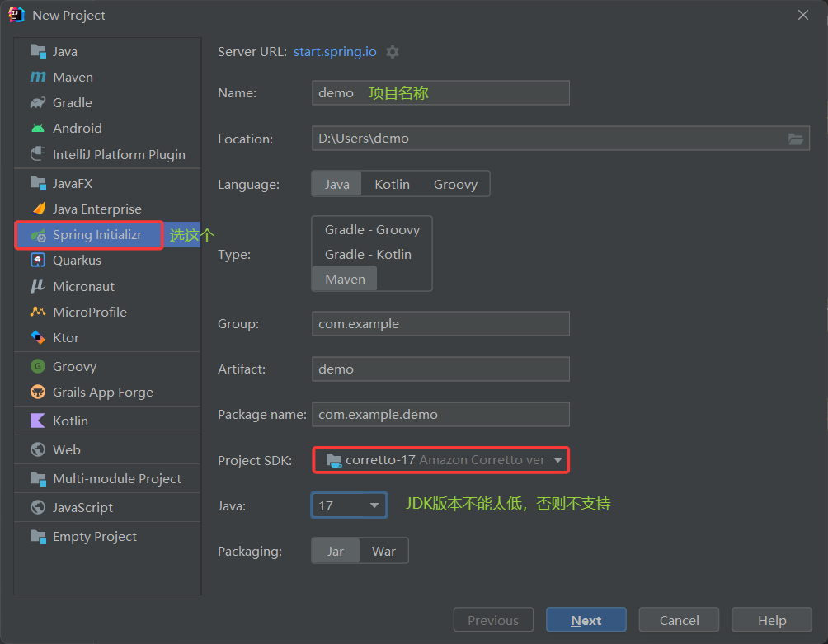The image size is (828, 644).
Task: Click the Java folder icon in sidebar
Action: [x=38, y=51]
